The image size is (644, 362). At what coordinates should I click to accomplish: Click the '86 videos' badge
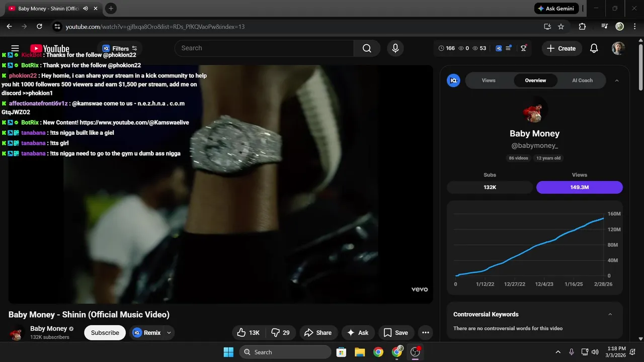tap(518, 158)
